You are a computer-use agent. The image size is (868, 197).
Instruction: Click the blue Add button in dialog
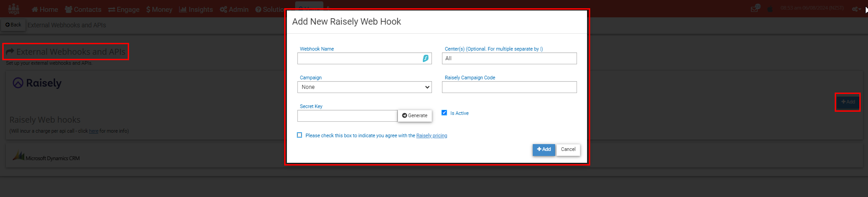pos(544,150)
